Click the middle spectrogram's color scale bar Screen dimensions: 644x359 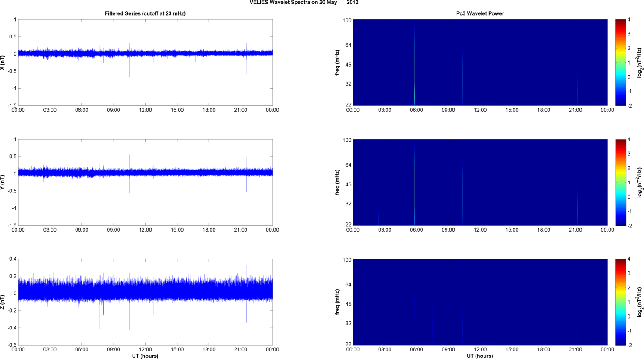point(620,182)
